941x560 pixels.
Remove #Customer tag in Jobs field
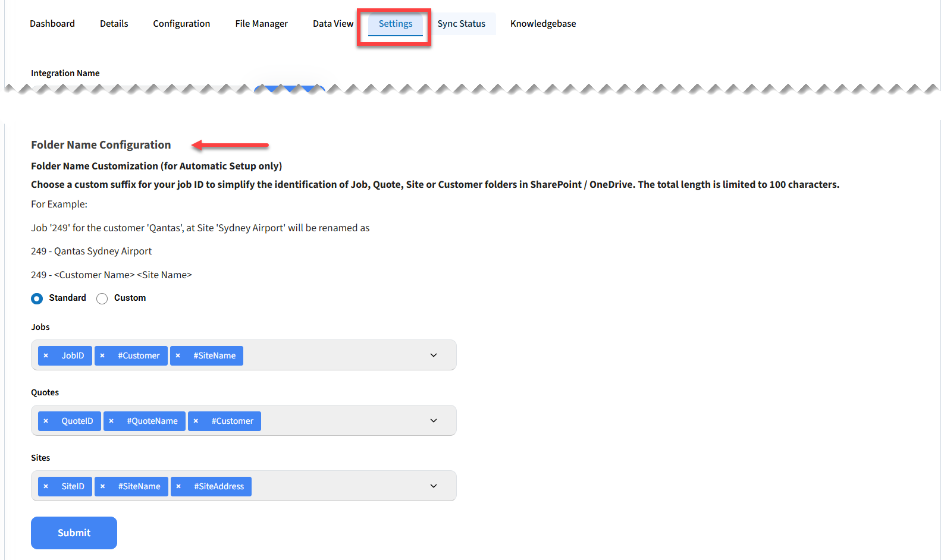pos(102,355)
